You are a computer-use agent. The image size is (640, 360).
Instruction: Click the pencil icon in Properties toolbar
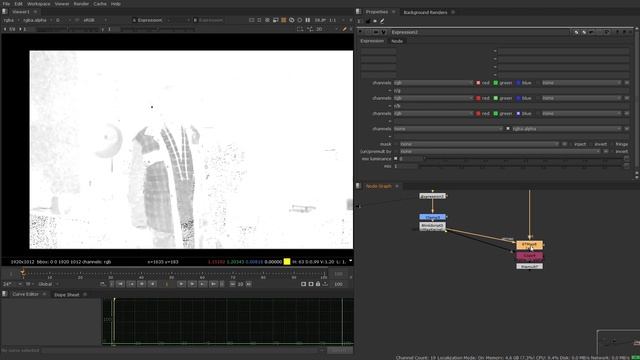click(x=382, y=21)
